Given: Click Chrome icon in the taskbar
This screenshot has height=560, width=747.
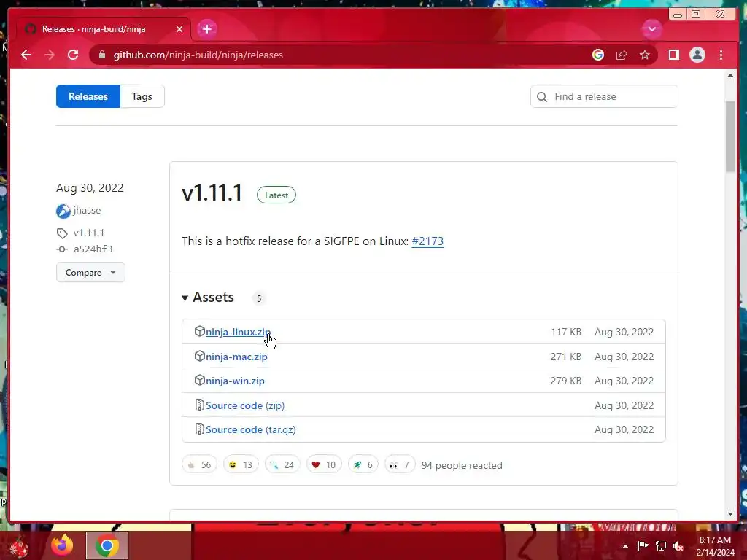Looking at the screenshot, I should point(107,545).
